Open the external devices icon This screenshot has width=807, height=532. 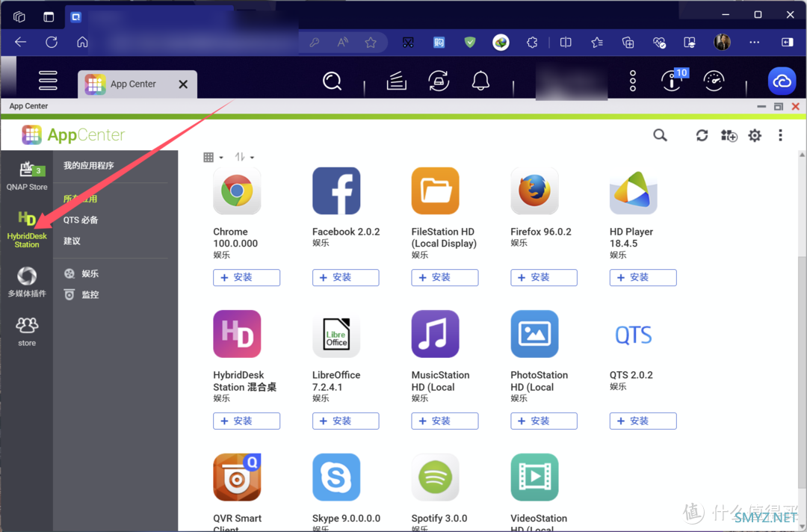(439, 81)
